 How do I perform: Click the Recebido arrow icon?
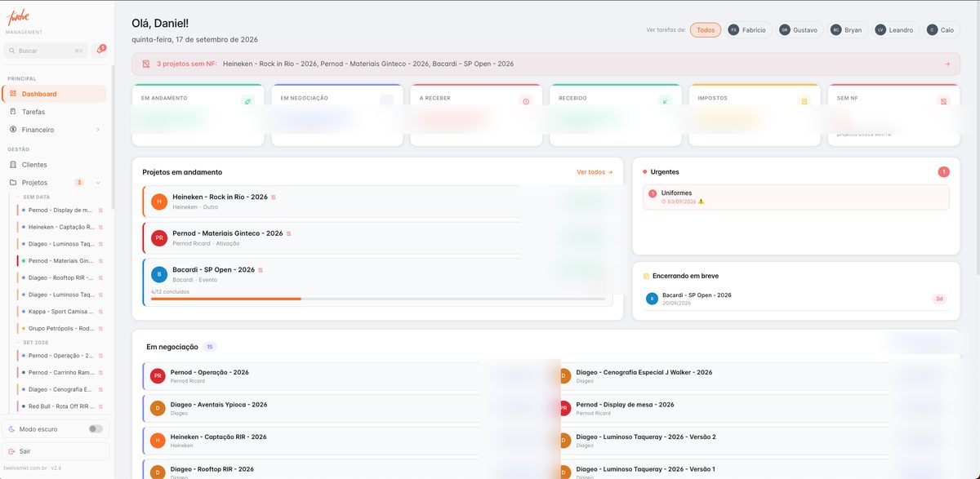click(x=666, y=101)
